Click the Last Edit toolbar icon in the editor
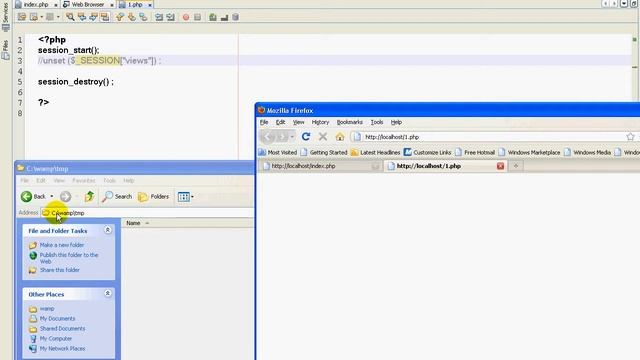640x360 pixels. 22,17
